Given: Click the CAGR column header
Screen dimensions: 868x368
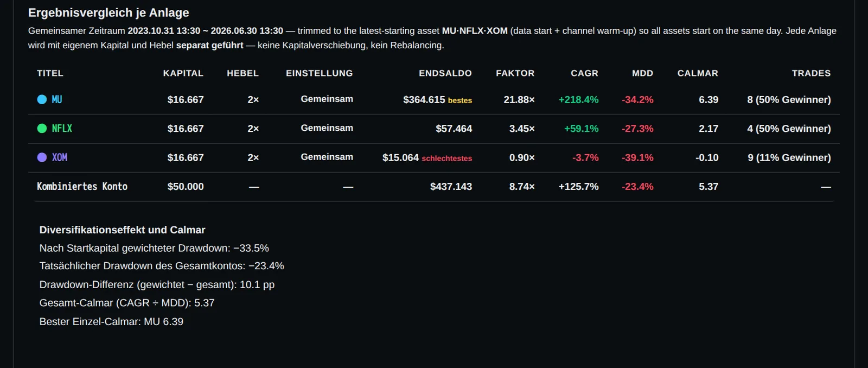Looking at the screenshot, I should click(x=584, y=73).
